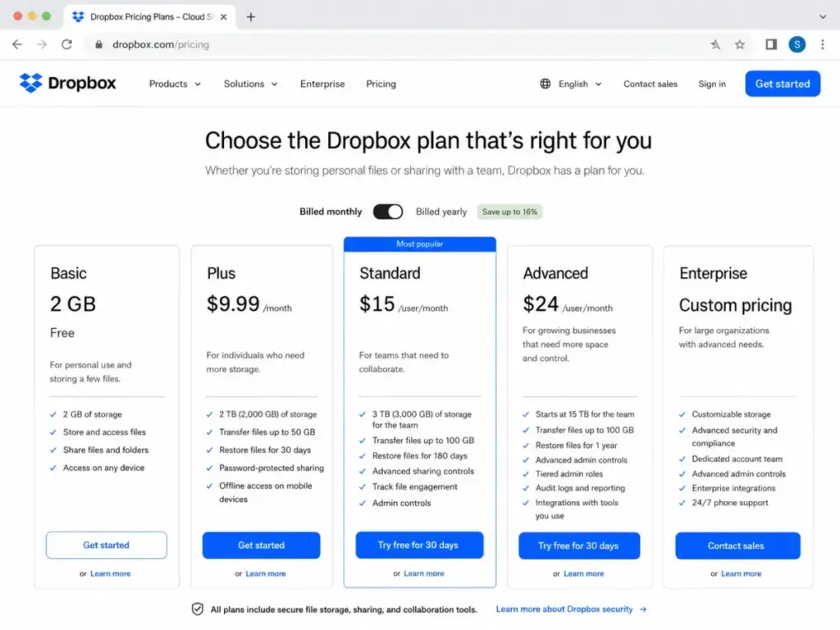The height and width of the screenshot is (630, 840).
Task: Click the $9.99 Plus price
Action: pos(233,304)
